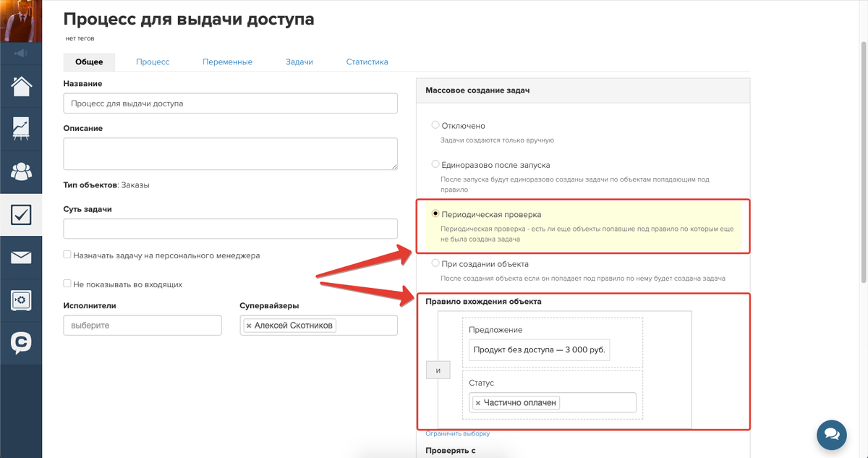This screenshot has width=868, height=458.
Task: Open the tasks checkmark icon in sidebar
Action: [21, 214]
